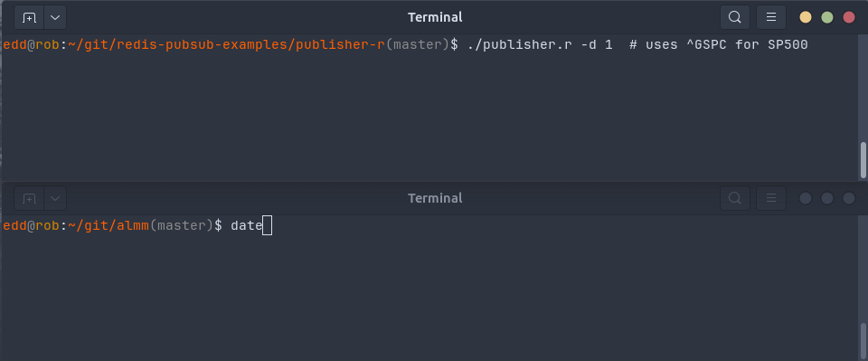Click middle gray window button, bottom terminal
868x361 pixels.
(x=827, y=198)
